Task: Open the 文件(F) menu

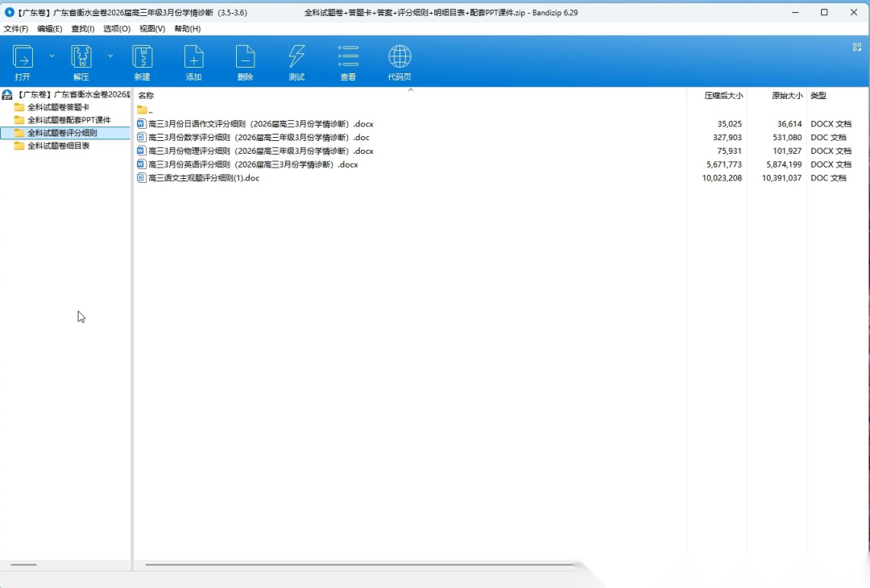Action: 16,29
